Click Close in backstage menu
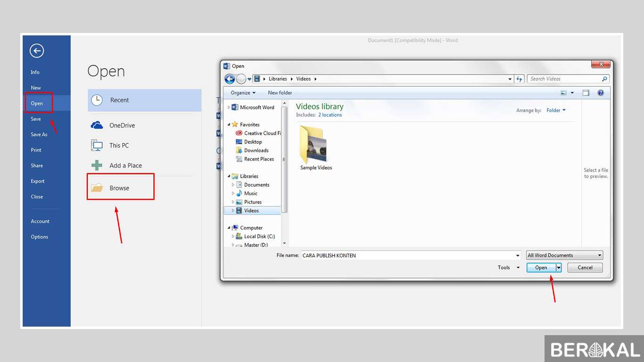This screenshot has width=644, height=362. [37, 197]
